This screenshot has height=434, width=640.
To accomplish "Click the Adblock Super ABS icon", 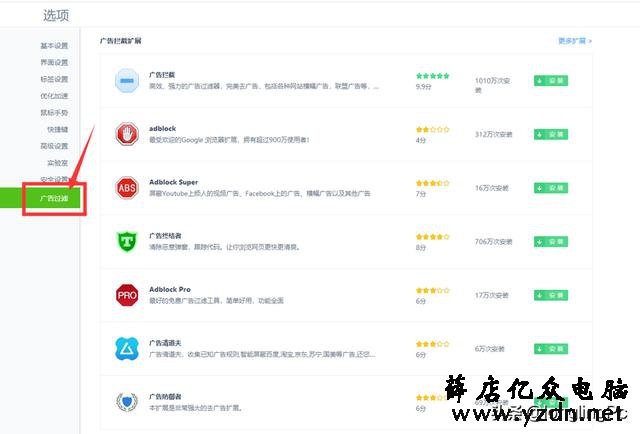I will point(127,188).
